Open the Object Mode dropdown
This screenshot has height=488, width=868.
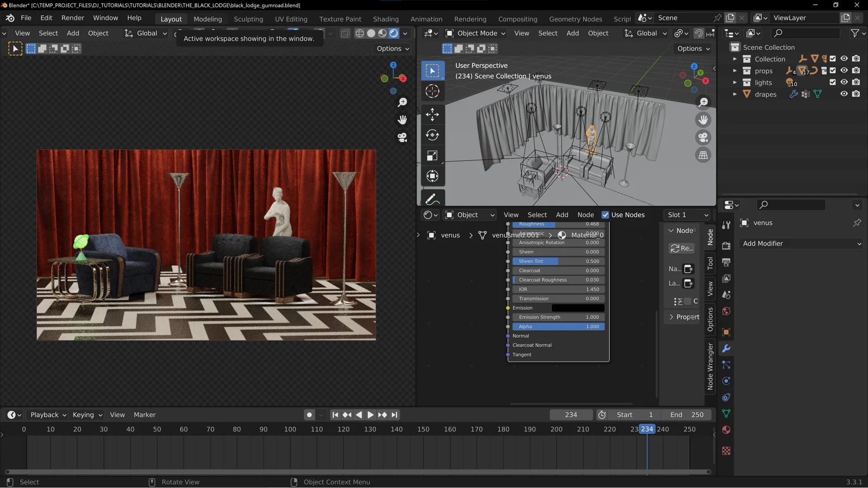click(x=475, y=33)
